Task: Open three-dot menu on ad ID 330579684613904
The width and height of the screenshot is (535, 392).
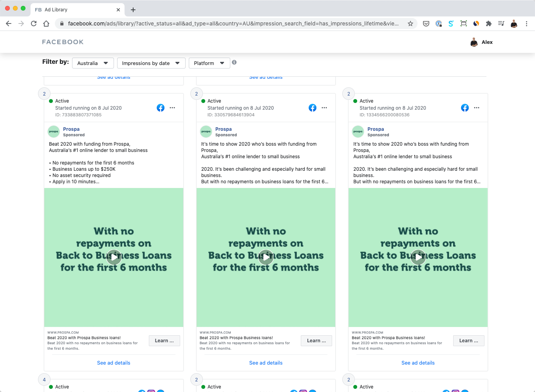Action: (324, 108)
